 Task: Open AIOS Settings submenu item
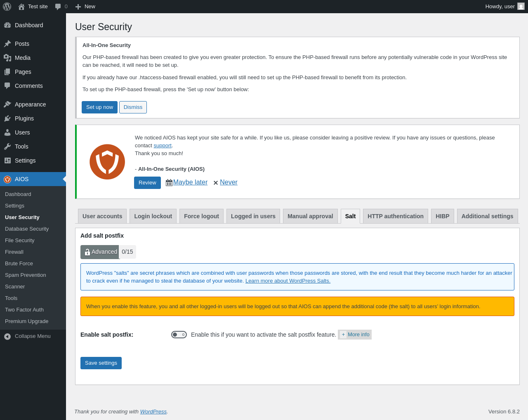33,206
